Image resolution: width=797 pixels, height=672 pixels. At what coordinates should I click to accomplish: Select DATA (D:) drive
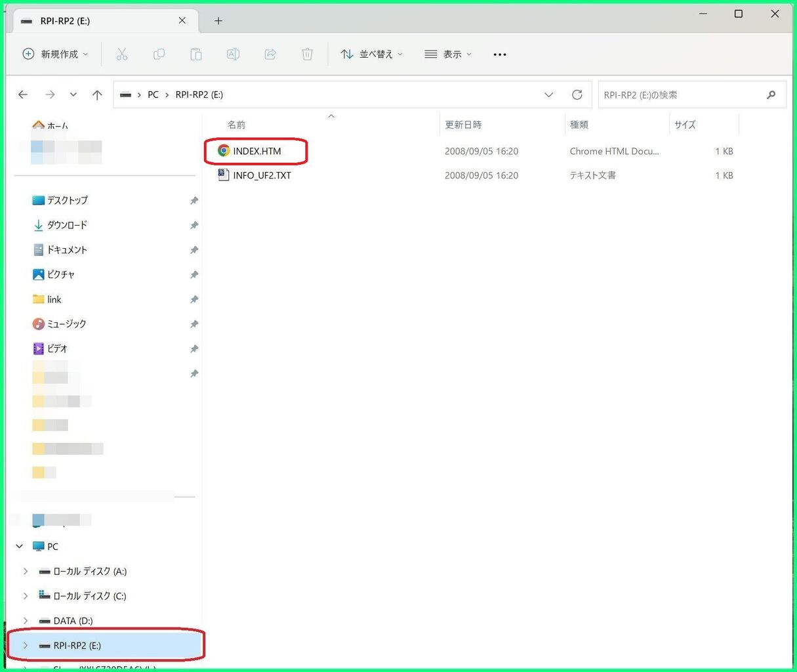(x=66, y=620)
